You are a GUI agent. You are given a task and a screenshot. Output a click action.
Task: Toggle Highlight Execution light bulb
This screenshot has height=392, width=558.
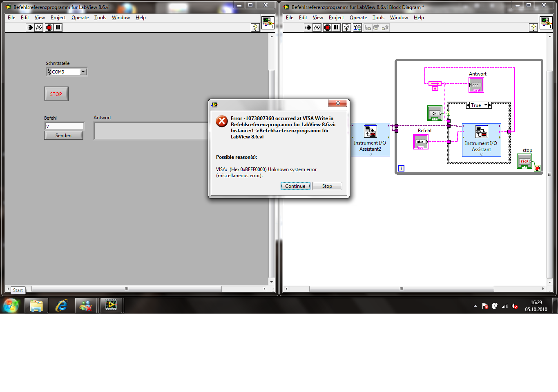pyautogui.click(x=347, y=27)
